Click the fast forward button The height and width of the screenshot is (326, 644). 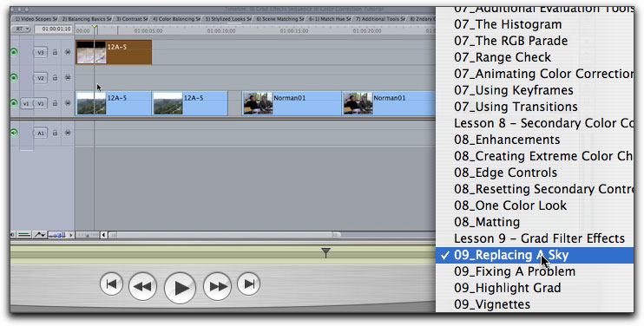tap(217, 287)
